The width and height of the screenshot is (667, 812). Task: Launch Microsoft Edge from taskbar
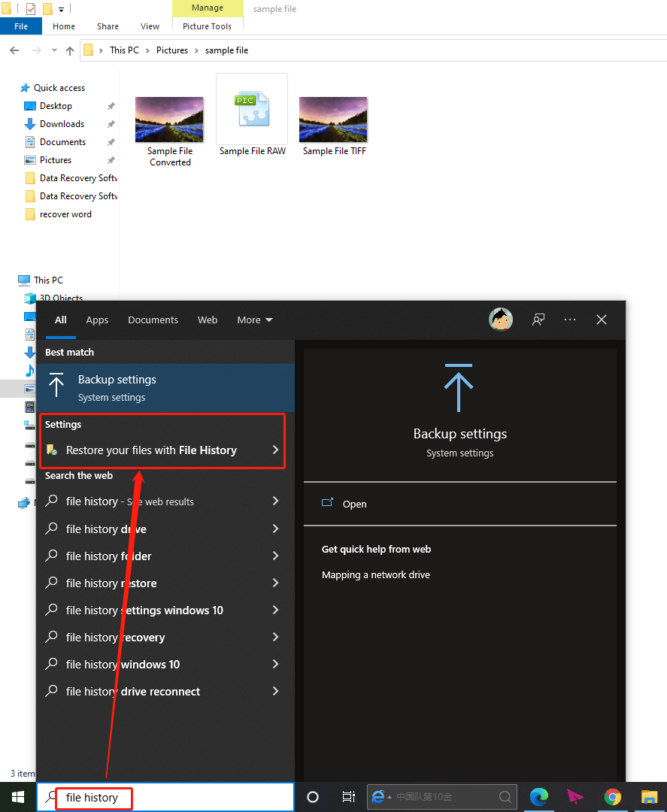[538, 797]
